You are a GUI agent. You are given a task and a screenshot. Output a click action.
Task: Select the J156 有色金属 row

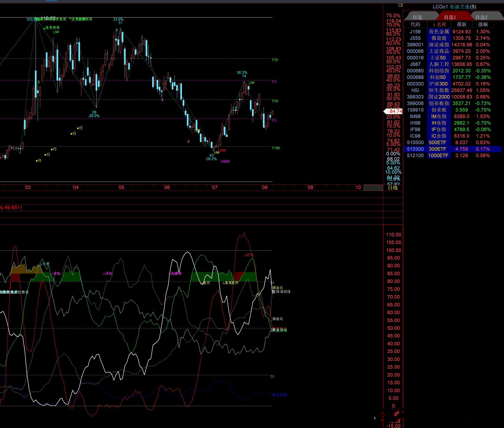click(x=452, y=31)
